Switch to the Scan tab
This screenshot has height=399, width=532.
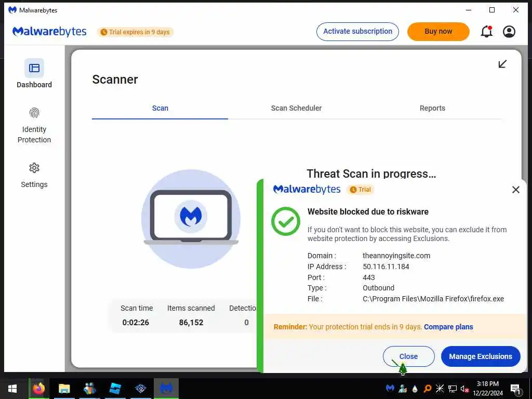160,108
